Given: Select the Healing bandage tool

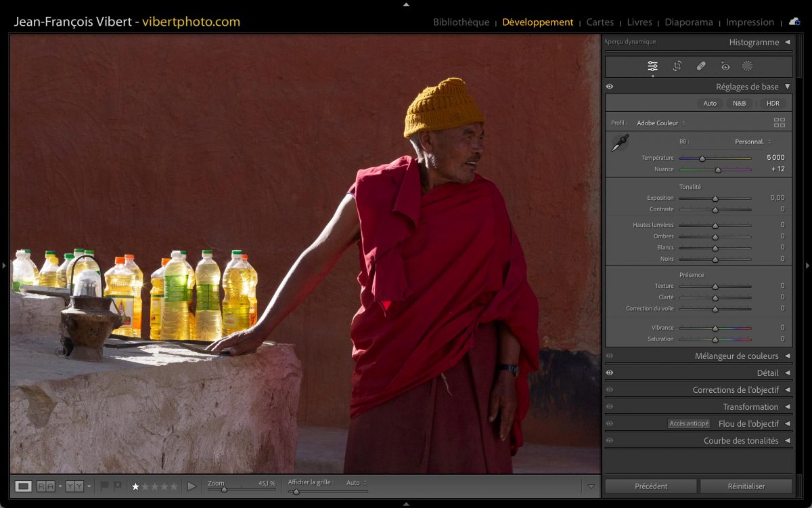Looking at the screenshot, I should (x=701, y=66).
